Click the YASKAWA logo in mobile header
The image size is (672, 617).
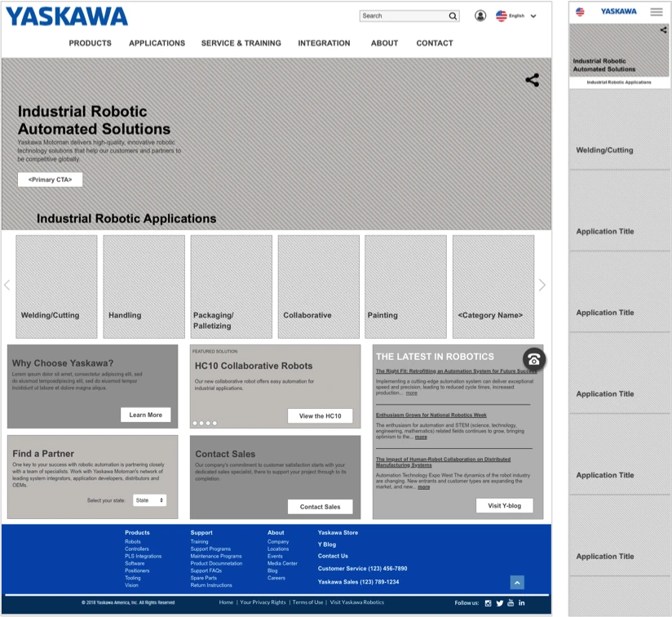(618, 11)
